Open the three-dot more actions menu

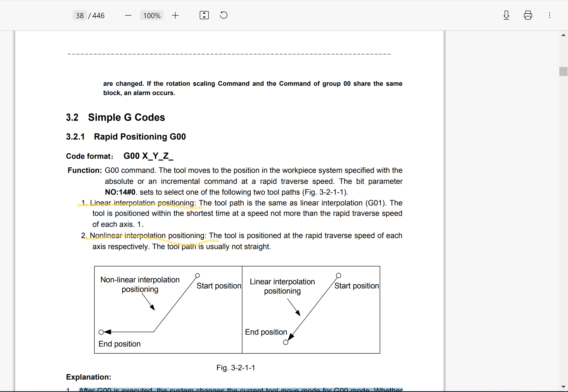click(549, 15)
